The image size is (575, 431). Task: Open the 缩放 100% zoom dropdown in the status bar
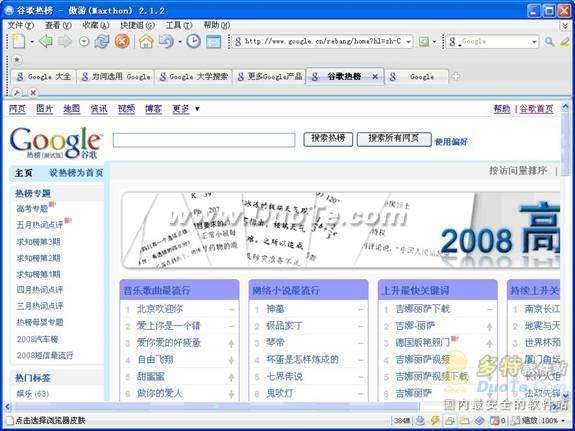click(563, 420)
